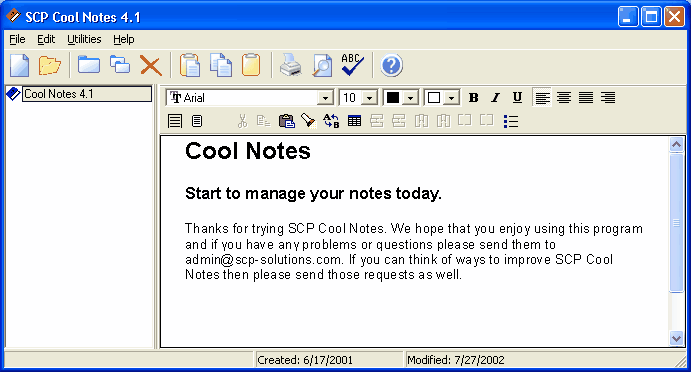Click the vertical scrollbar thumb
The image size is (691, 372).
(x=676, y=223)
